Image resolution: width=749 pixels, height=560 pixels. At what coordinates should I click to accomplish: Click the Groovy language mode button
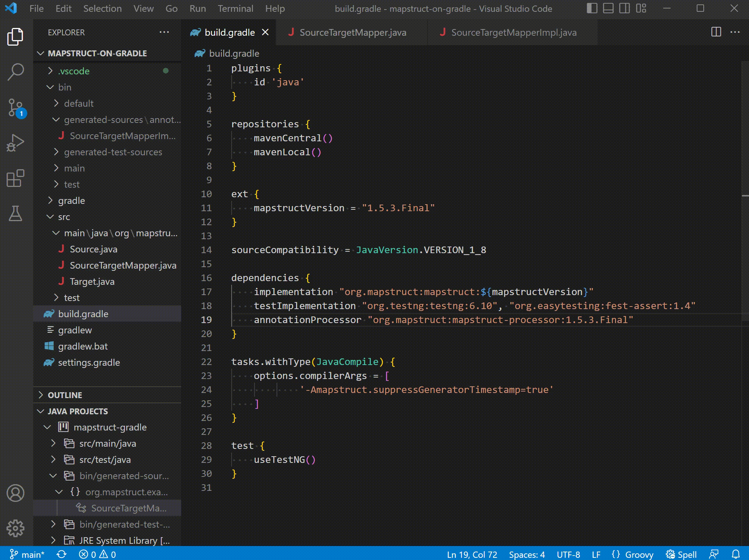[x=639, y=554]
